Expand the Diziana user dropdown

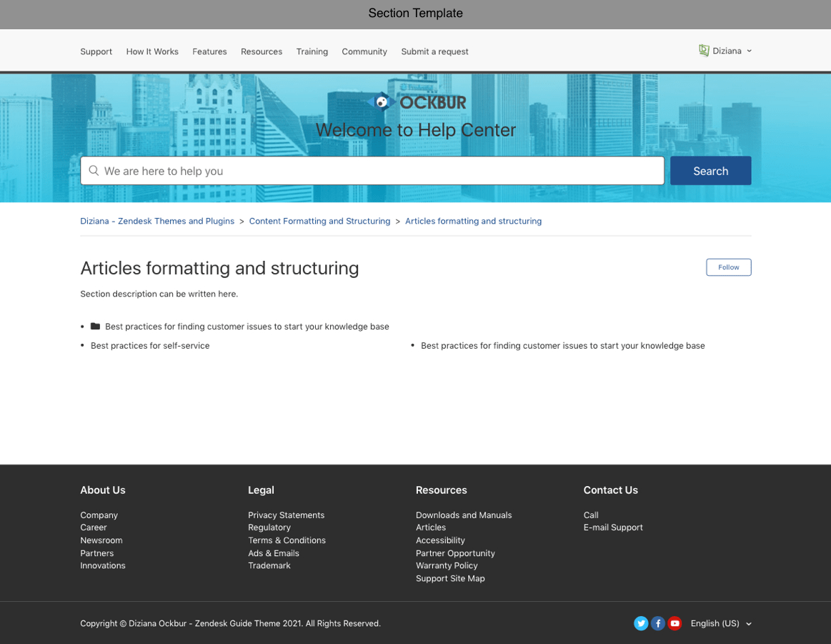click(x=748, y=51)
